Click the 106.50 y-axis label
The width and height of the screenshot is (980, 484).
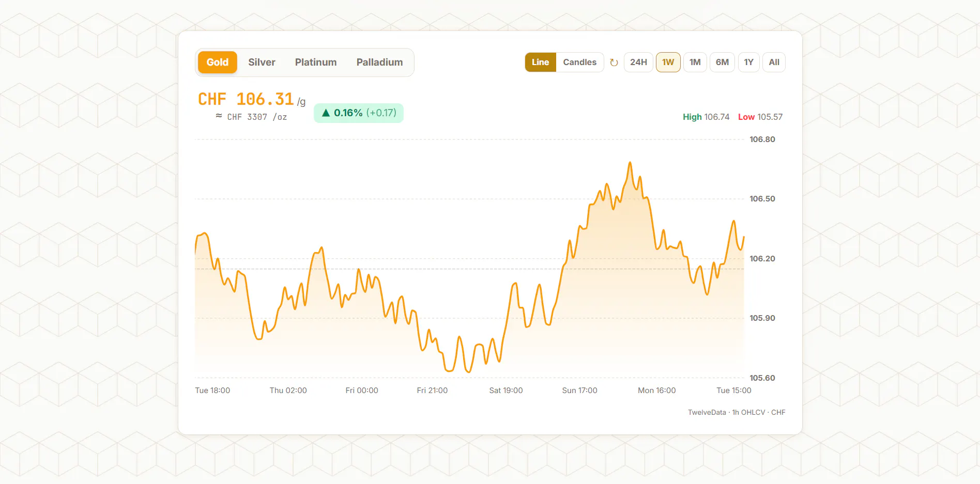tap(762, 199)
